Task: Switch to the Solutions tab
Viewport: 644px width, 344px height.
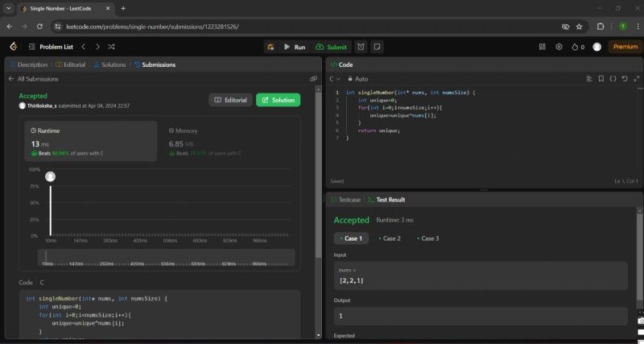Action: click(x=109, y=64)
